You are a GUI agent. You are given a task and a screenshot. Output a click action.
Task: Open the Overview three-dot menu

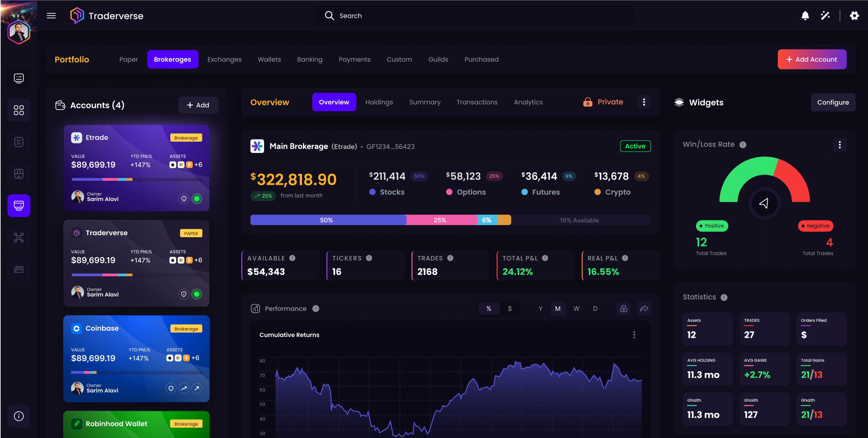644,102
